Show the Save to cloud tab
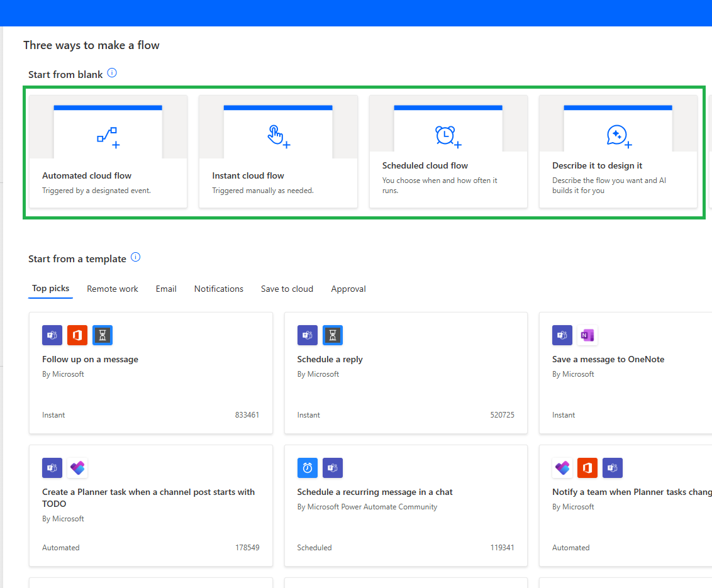The image size is (712, 588). [x=287, y=289]
